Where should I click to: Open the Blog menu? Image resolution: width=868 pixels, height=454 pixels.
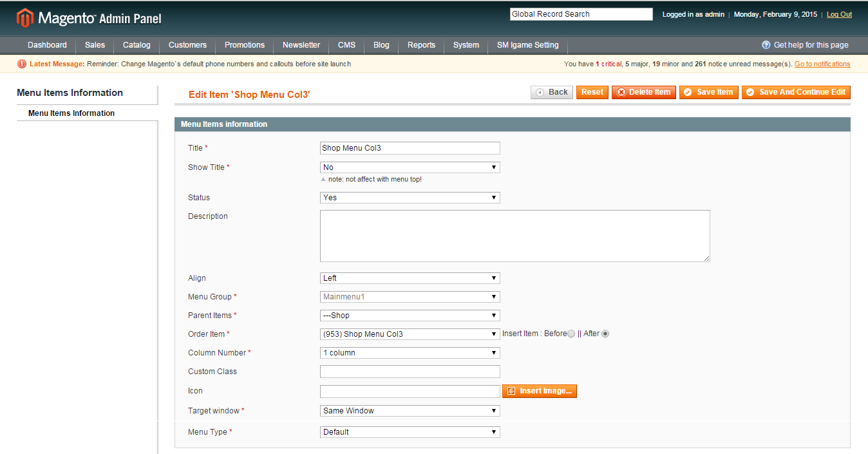381,45
